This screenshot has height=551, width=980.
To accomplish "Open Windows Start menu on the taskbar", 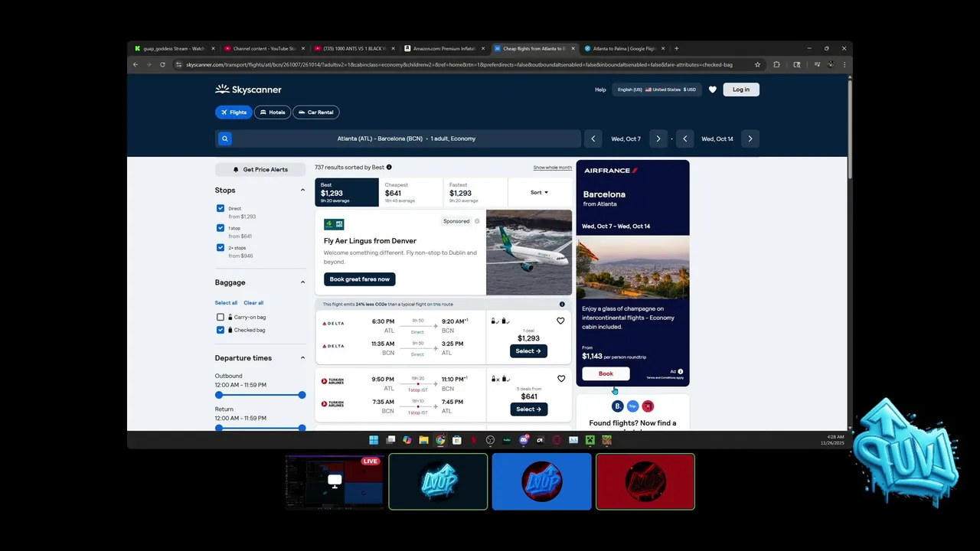I will [374, 440].
